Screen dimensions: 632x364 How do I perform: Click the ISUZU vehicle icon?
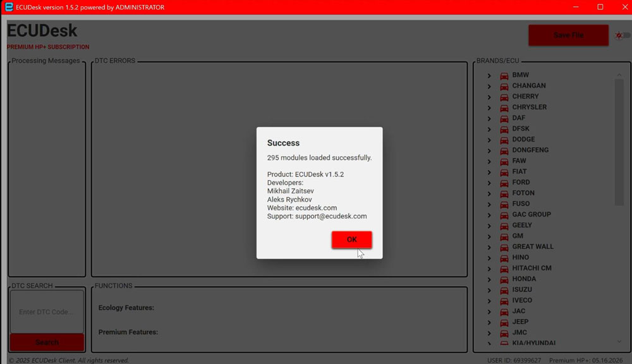504,289
